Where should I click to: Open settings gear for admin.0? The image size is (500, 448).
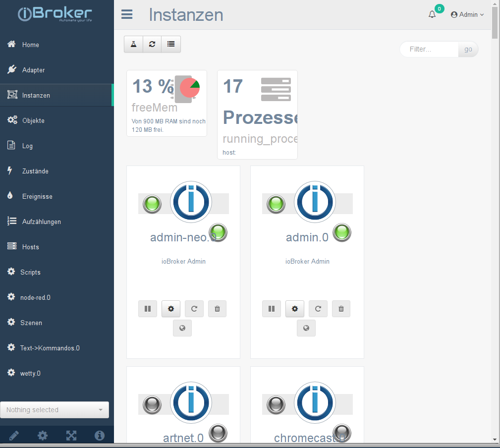click(295, 309)
